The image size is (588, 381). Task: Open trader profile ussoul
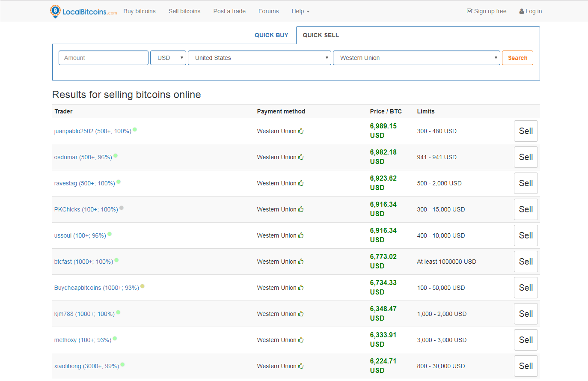point(80,235)
